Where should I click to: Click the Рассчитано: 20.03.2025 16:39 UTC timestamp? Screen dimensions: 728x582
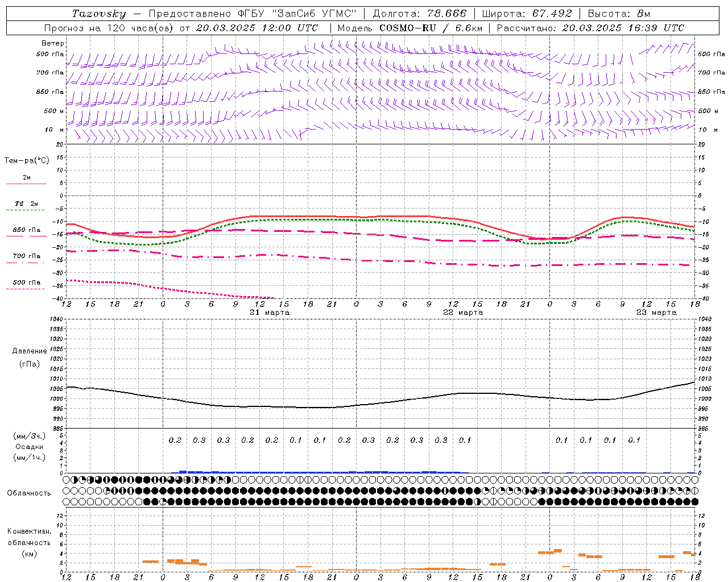pyautogui.click(x=590, y=28)
